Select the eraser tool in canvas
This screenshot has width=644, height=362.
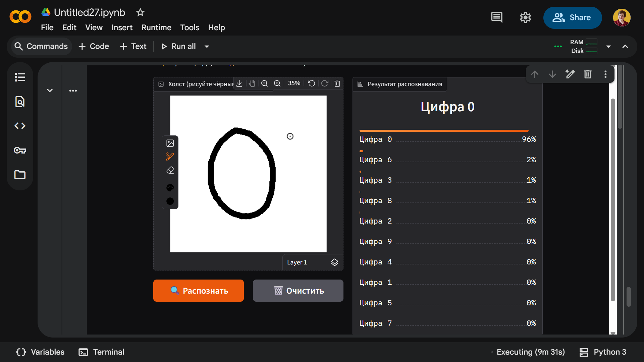pyautogui.click(x=170, y=170)
